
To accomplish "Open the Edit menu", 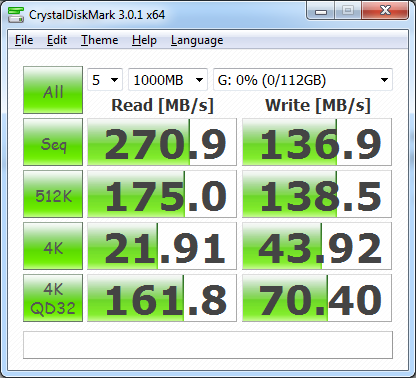I will (x=57, y=40).
